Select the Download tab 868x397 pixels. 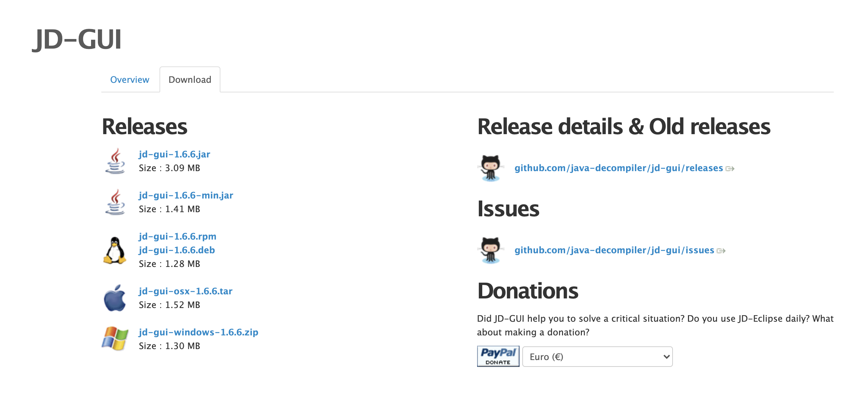[x=190, y=79]
